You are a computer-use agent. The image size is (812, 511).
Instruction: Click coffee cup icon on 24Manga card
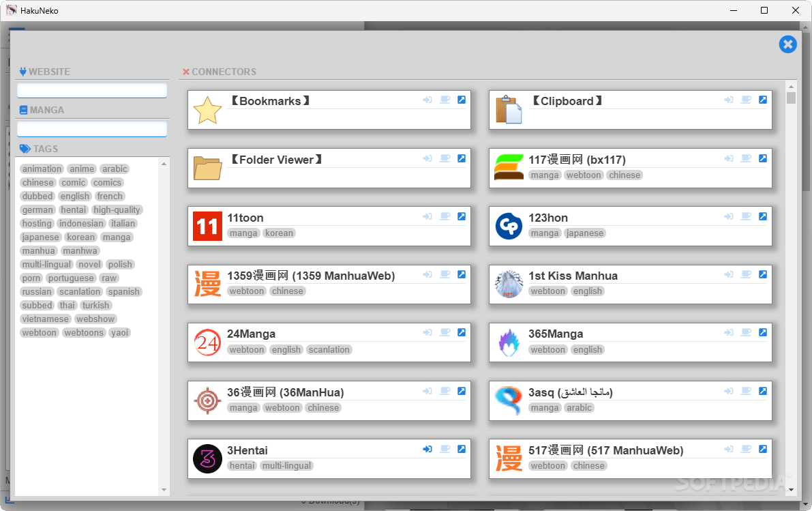click(445, 332)
